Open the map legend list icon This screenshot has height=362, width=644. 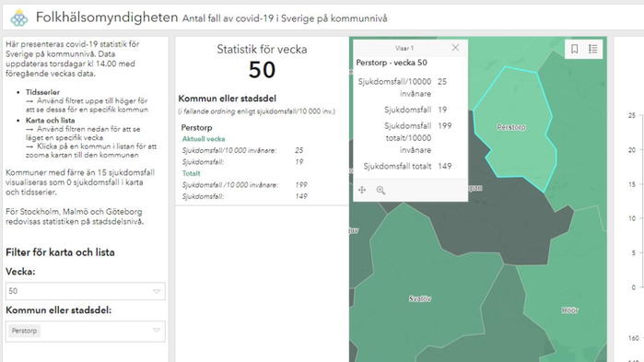592,49
